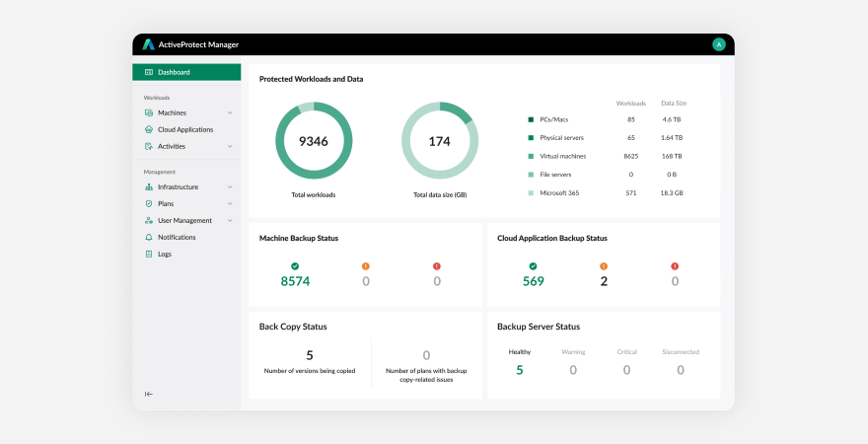Collapse the sidebar with the arrow icon
The image size is (868, 444).
click(x=149, y=394)
